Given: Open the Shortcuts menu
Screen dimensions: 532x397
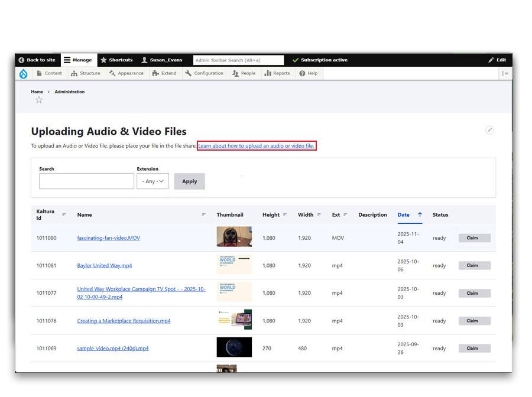Looking at the screenshot, I should click(116, 60).
